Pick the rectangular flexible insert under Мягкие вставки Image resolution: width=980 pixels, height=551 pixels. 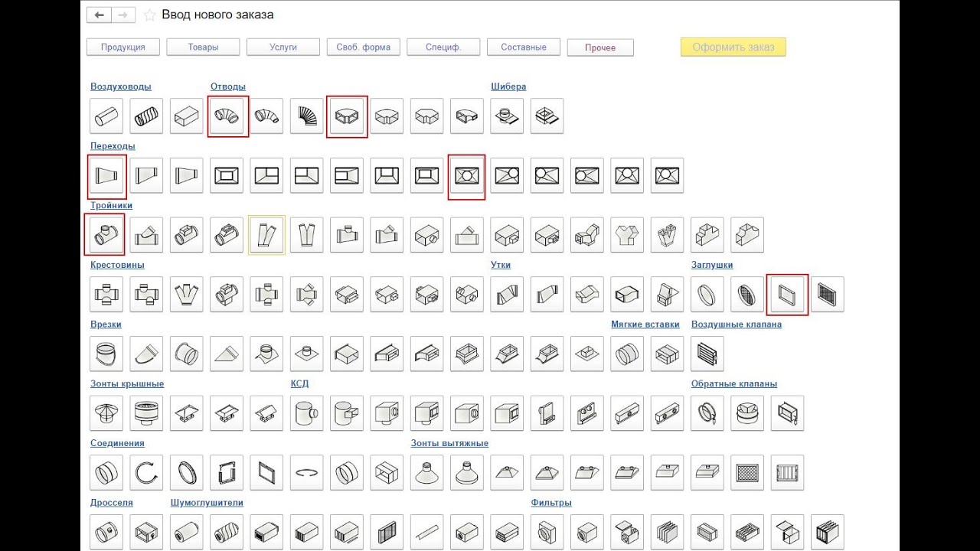667,354
